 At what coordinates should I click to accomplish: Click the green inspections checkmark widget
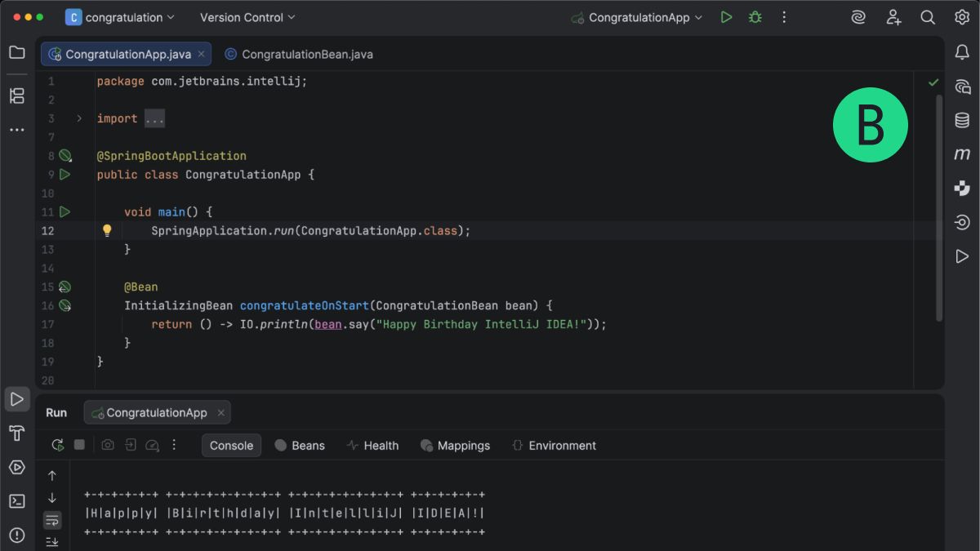[x=933, y=81]
